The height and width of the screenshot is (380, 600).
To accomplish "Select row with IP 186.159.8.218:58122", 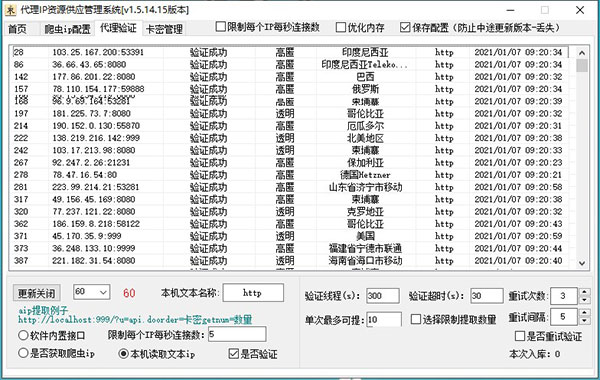I will pyautogui.click(x=290, y=223).
